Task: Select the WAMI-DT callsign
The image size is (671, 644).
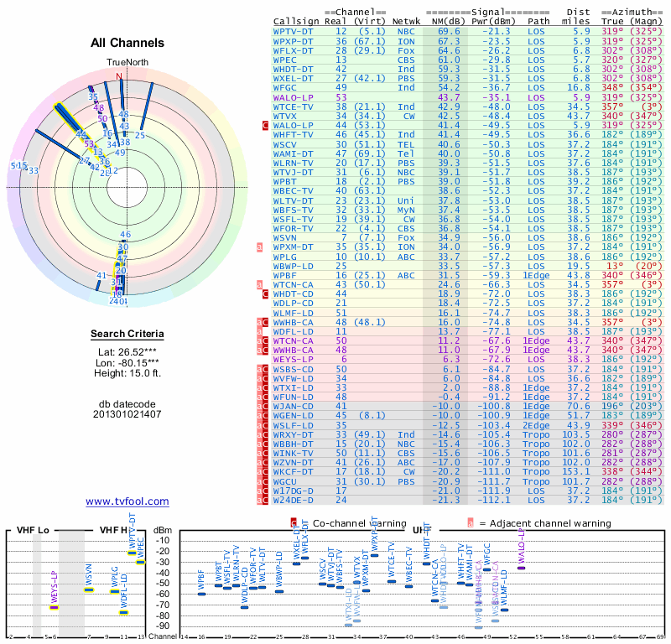Action: click(x=293, y=153)
